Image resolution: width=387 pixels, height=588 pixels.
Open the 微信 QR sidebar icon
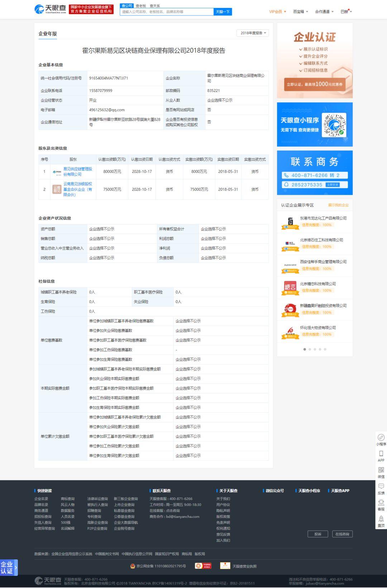tap(381, 472)
